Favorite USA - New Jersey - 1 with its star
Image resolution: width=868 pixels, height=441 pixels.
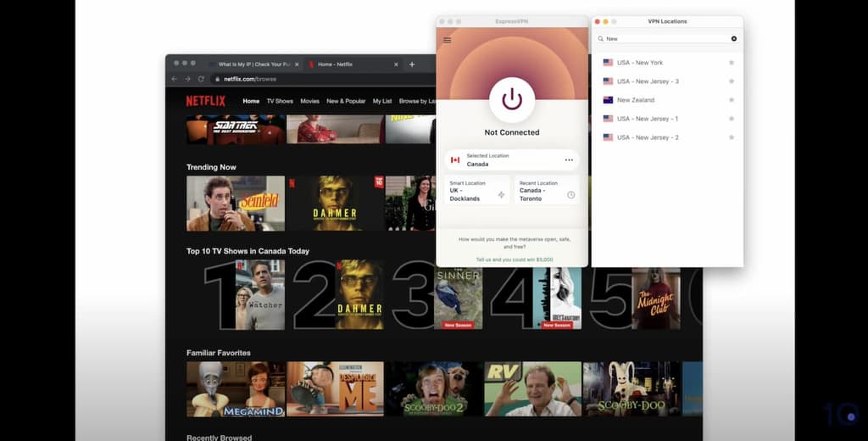(x=732, y=119)
